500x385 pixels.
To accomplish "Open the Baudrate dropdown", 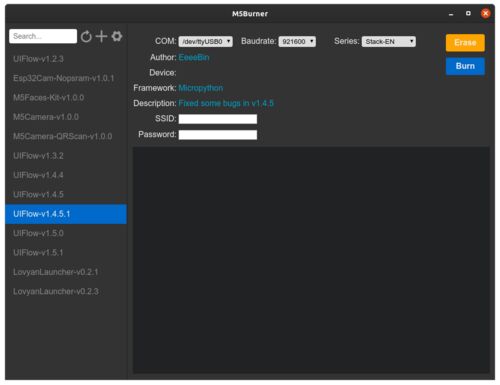I will pyautogui.click(x=297, y=41).
